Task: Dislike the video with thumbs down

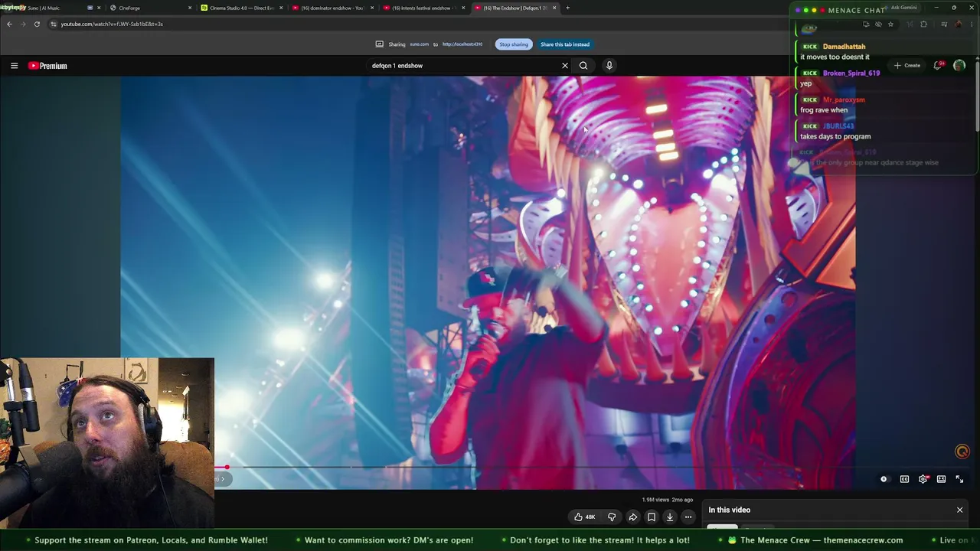Action: [x=612, y=517]
